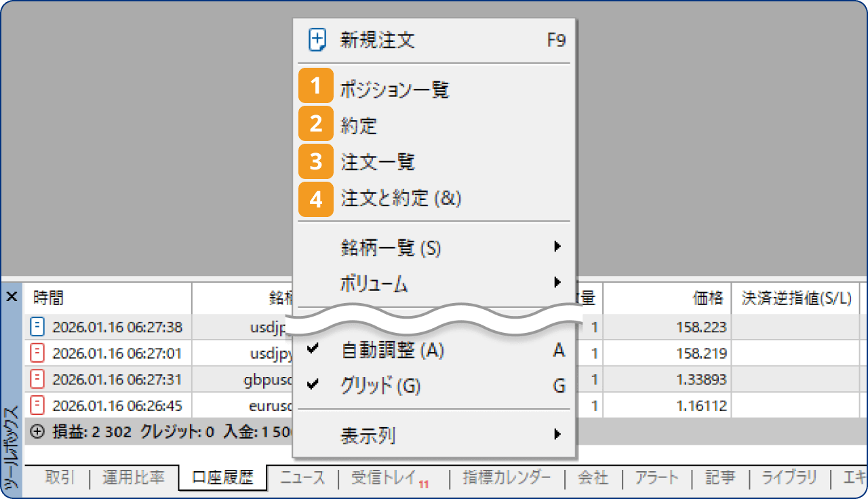Viewport: 868px width, 499px height.
Task: Switch to the ニュース tab
Action: [302, 477]
